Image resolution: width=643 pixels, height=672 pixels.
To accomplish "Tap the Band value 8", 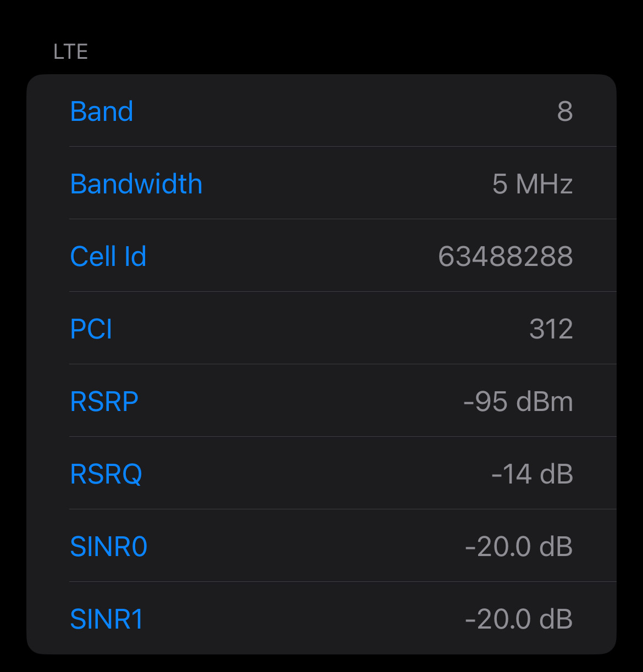I will (564, 112).
